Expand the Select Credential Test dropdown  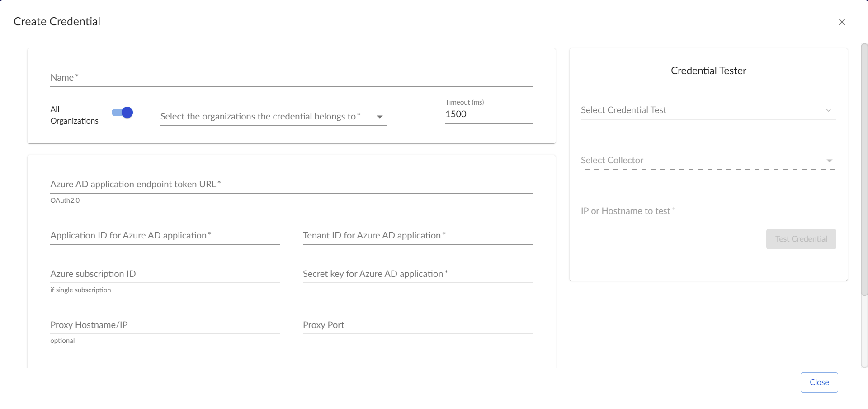click(x=708, y=110)
